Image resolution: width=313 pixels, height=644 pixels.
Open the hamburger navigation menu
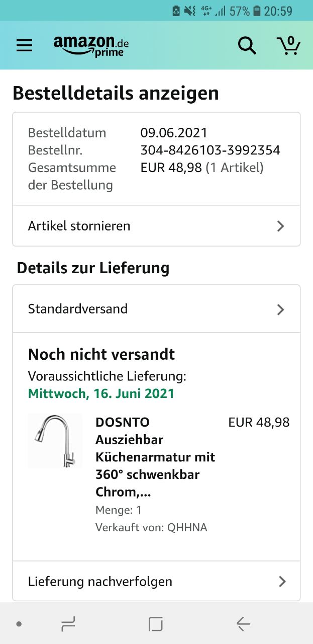[x=24, y=46]
